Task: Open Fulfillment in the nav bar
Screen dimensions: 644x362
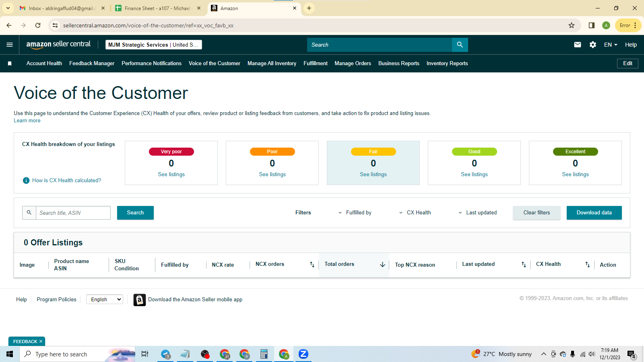Action: click(x=316, y=64)
